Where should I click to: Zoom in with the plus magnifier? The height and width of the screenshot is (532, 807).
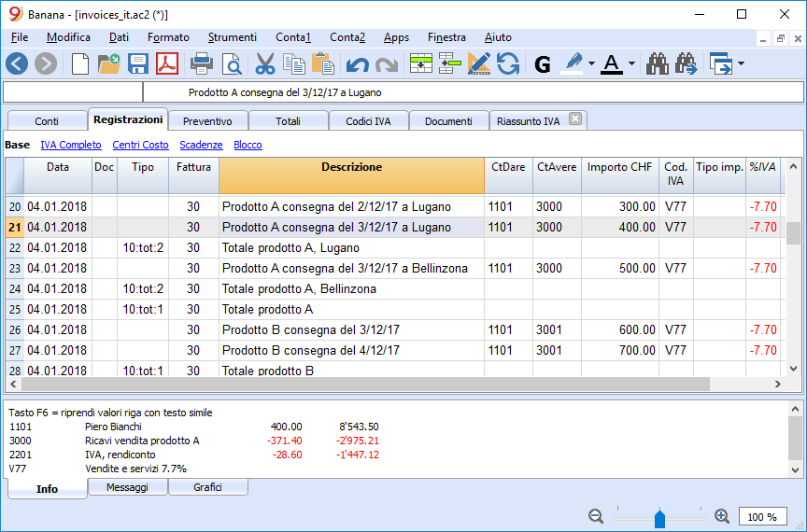coord(722,516)
